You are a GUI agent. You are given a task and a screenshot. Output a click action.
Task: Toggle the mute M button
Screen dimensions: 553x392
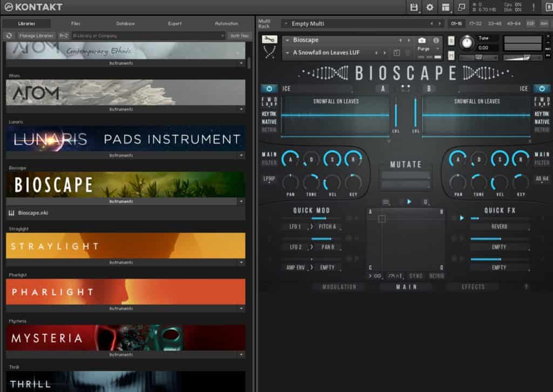pyautogui.click(x=451, y=56)
